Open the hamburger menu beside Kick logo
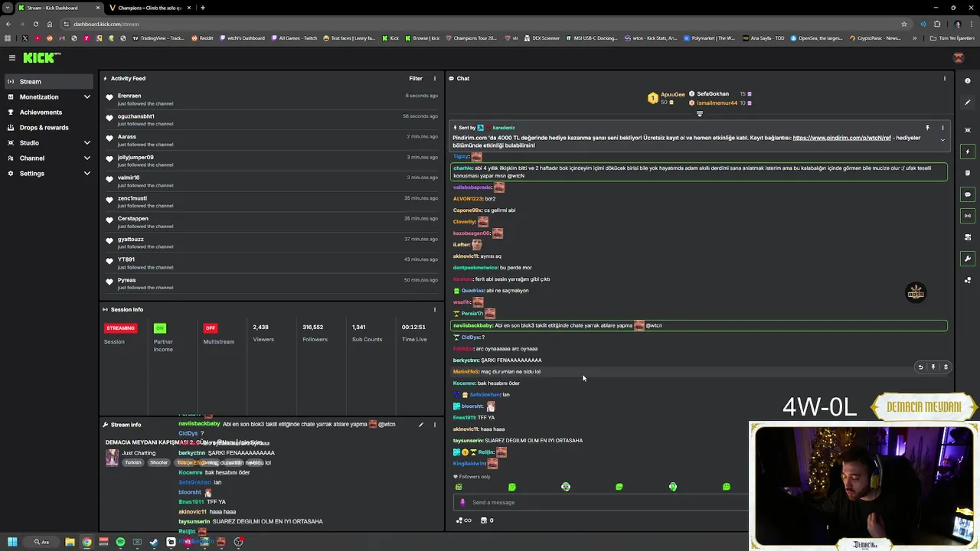 pyautogui.click(x=12, y=57)
